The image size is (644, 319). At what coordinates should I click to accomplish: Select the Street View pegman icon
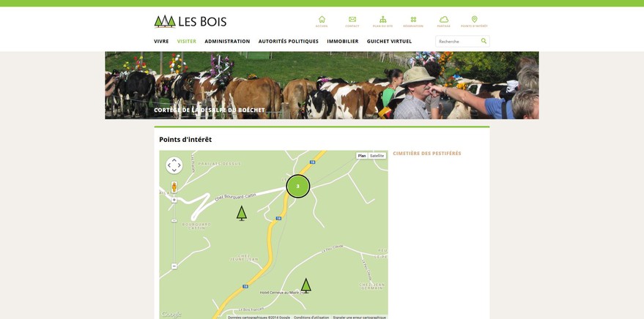[x=174, y=187]
